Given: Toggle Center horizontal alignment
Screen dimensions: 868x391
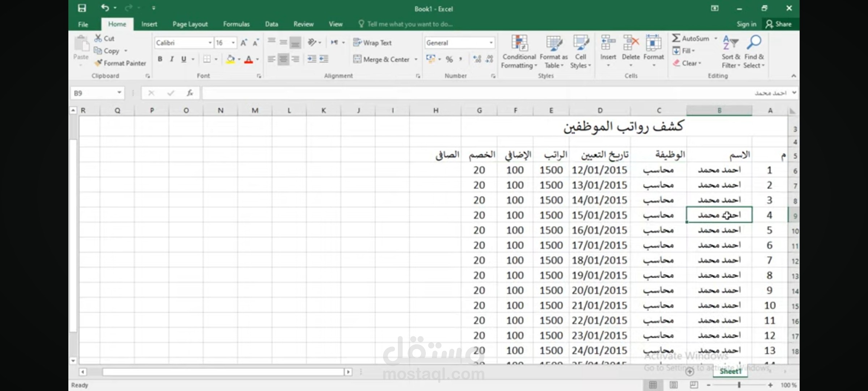Looking at the screenshot, I should pos(283,59).
